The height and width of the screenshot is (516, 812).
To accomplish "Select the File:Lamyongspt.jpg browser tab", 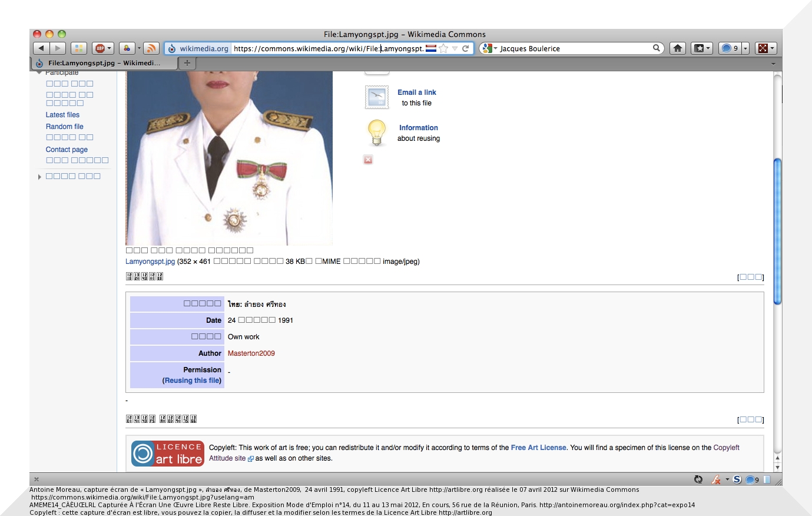I will point(104,63).
